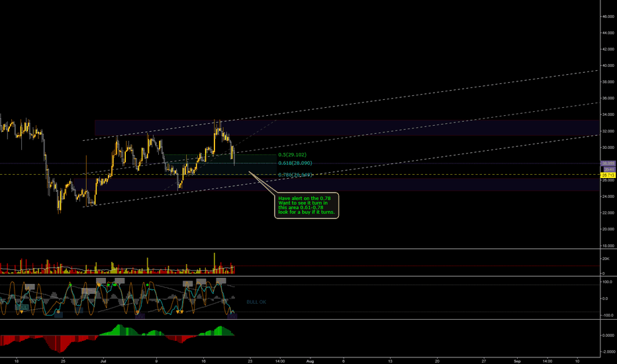Click the 10 date label on time axis
This screenshot has height=364, width=617.
click(x=577, y=361)
